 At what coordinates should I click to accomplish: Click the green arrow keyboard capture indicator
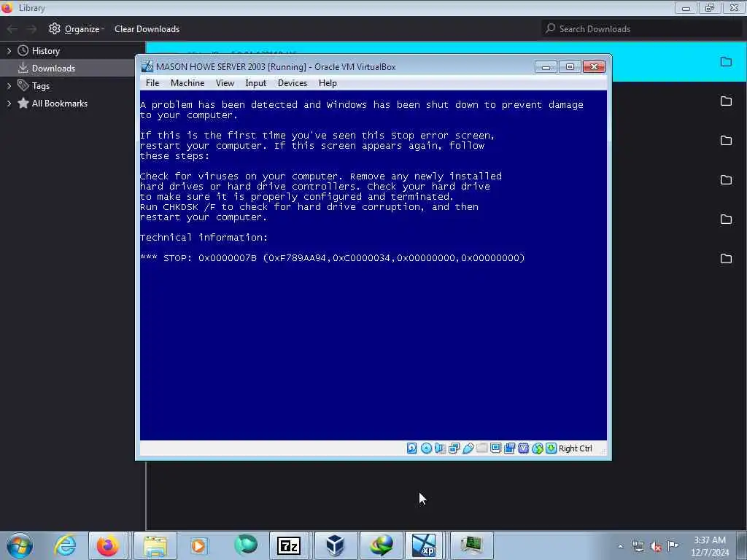click(551, 448)
